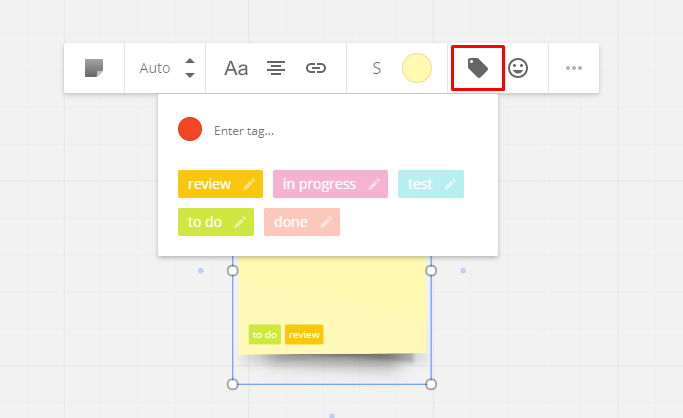Open the three-dot more options menu
Screen dimensions: 683x418
click(x=573, y=68)
